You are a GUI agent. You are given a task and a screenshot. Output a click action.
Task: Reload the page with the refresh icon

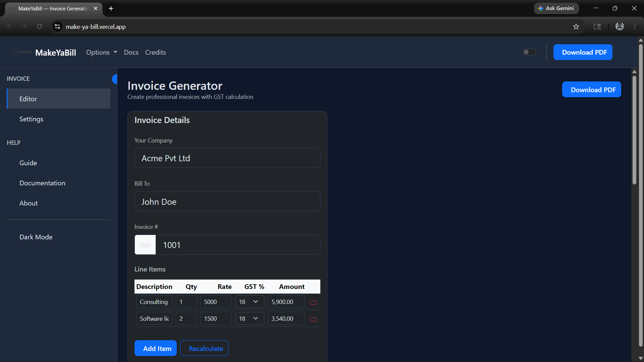coord(39,26)
